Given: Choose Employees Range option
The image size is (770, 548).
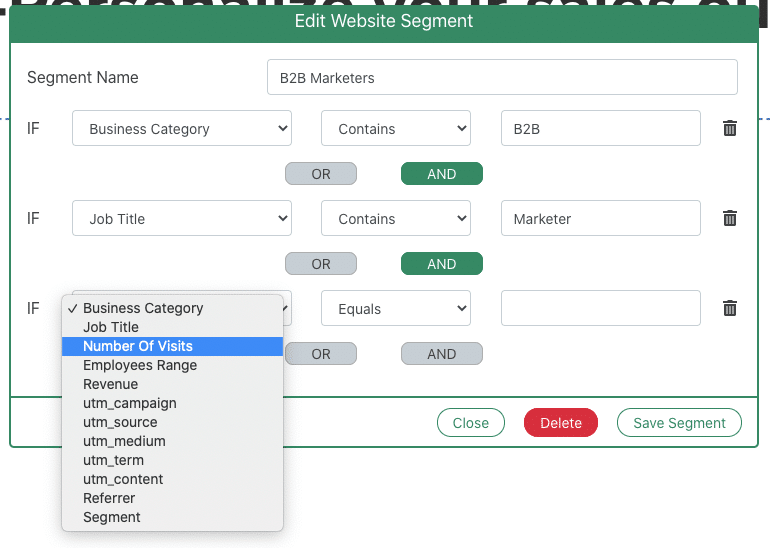Looking at the screenshot, I should [140, 365].
